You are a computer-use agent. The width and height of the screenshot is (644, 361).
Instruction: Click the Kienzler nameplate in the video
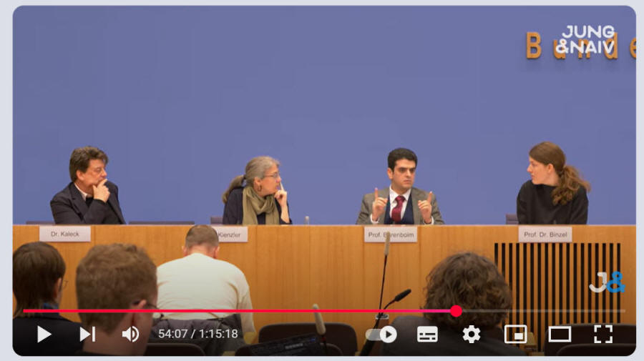pos(230,234)
